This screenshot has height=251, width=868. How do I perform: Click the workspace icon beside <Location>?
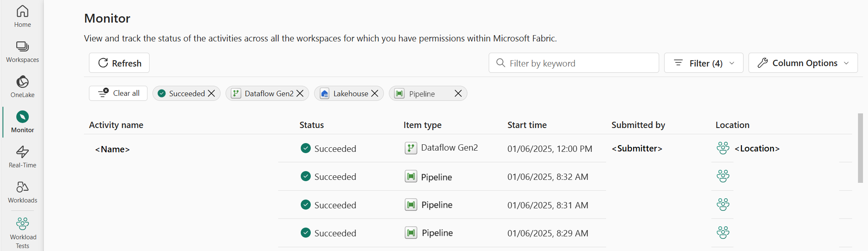pos(723,148)
